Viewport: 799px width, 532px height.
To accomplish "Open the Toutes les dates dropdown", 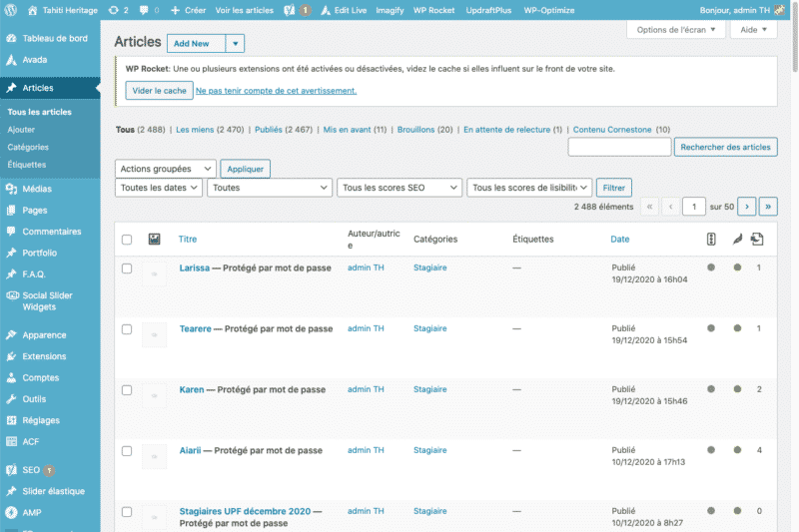I will coord(159,188).
